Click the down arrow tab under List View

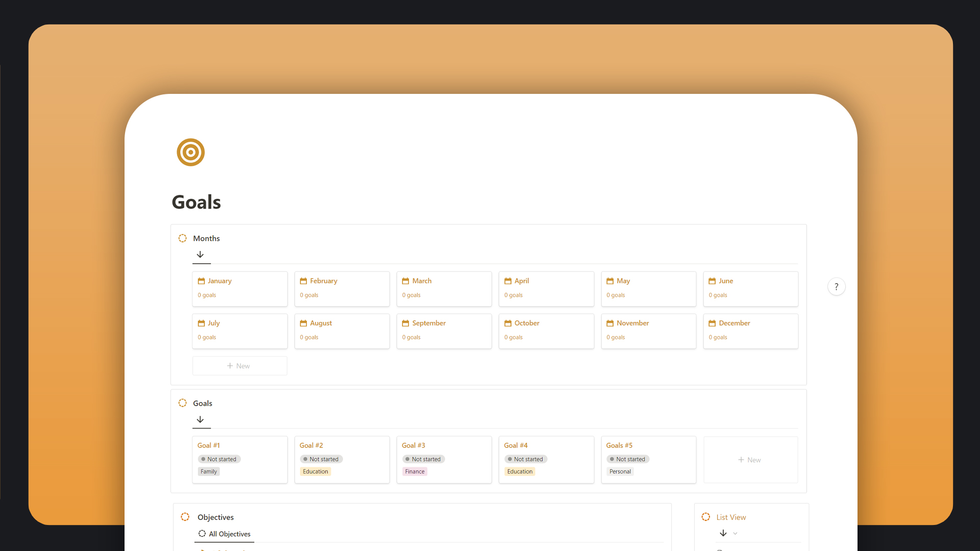pos(723,533)
